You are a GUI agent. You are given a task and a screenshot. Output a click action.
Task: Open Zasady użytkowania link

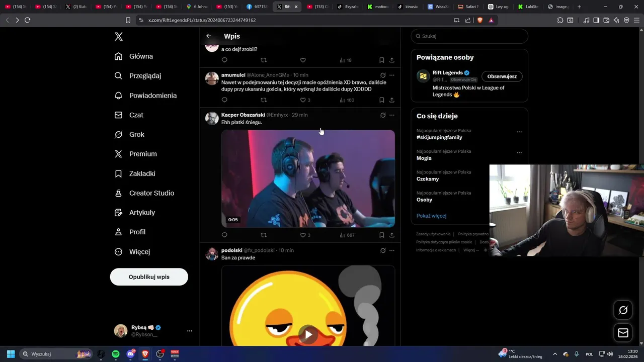pos(433,234)
